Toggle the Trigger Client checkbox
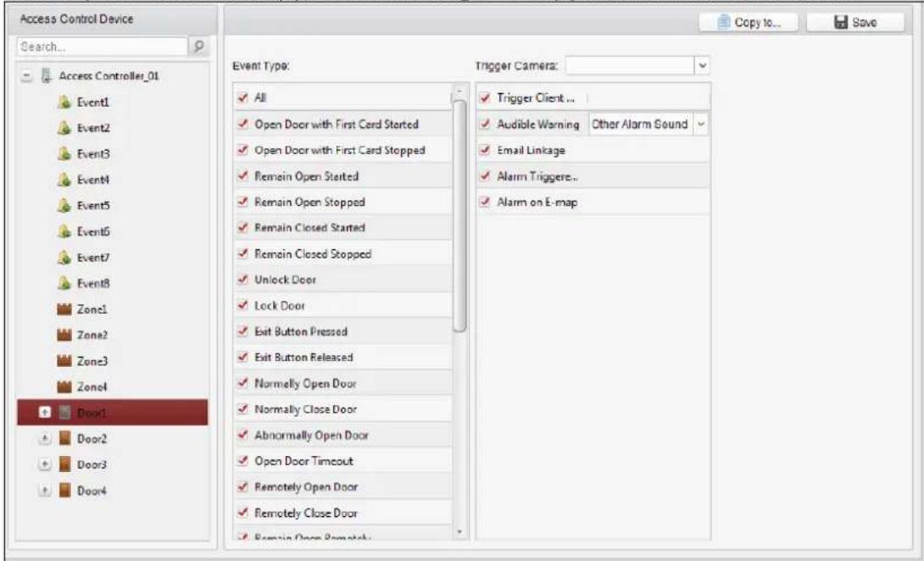 coord(484,97)
